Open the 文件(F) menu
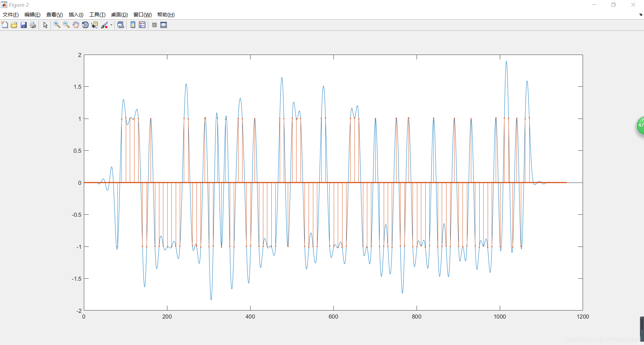644x345 pixels. (x=11, y=15)
